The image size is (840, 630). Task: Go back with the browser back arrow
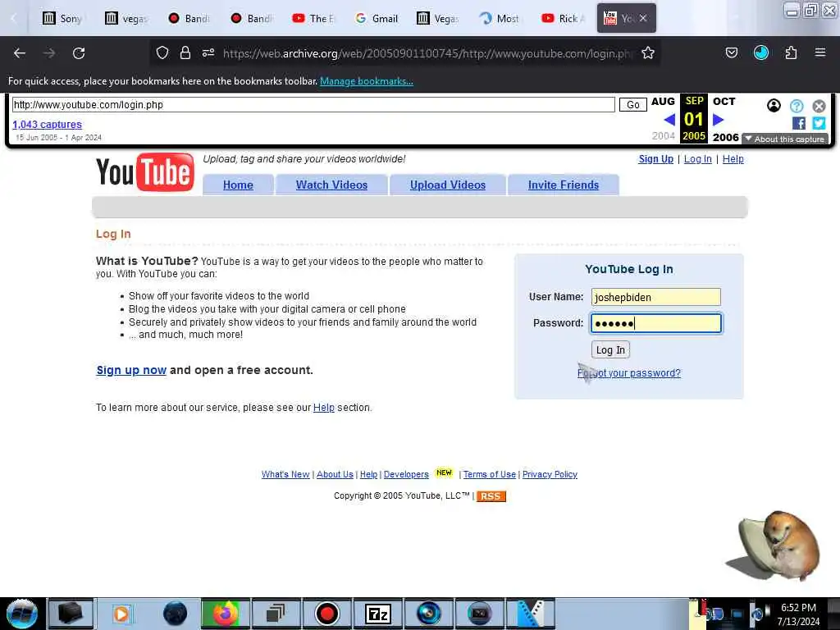point(20,53)
